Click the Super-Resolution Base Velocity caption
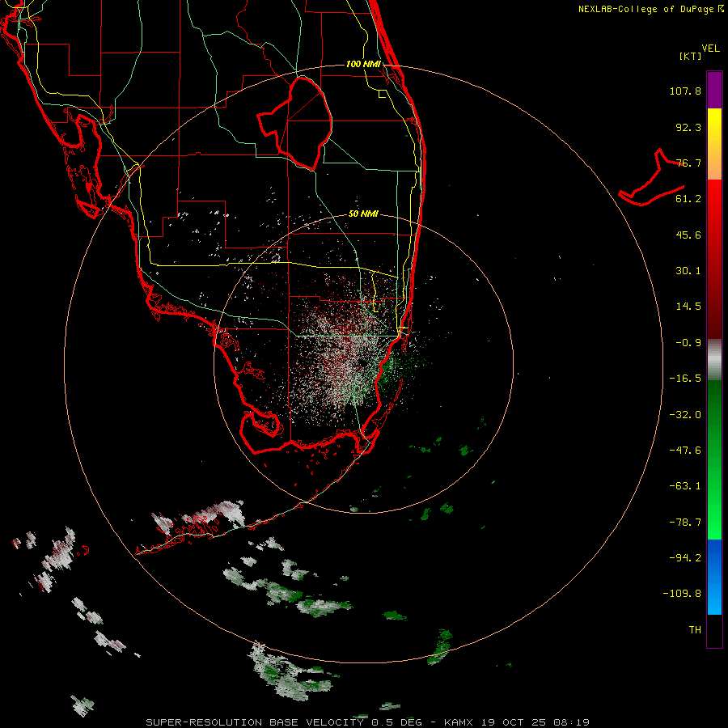The width and height of the screenshot is (728, 728). click(x=368, y=722)
